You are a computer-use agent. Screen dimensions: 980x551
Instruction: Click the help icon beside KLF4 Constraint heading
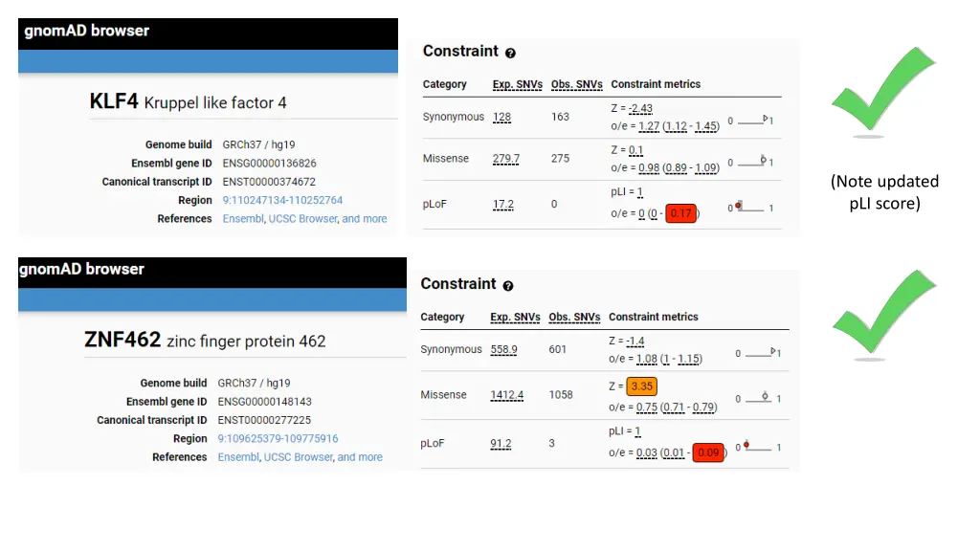pyautogui.click(x=510, y=54)
